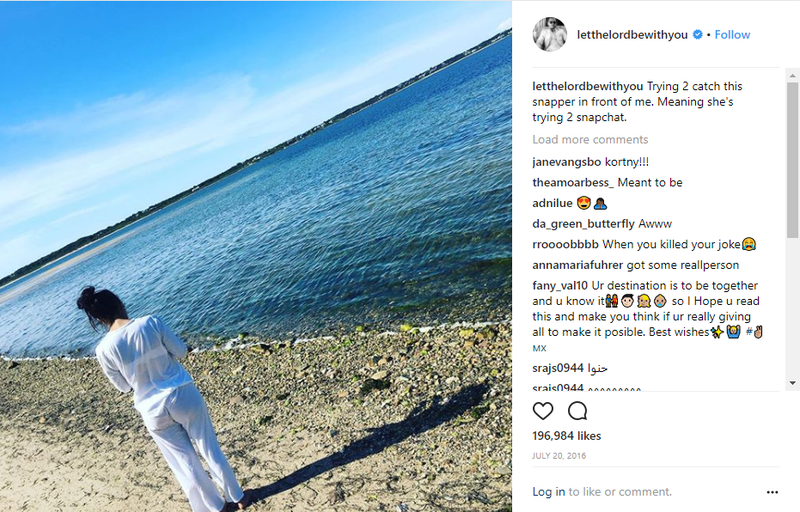This screenshot has height=512, width=800.
Task: Open rroooobbbb's profile link
Action: (565, 245)
